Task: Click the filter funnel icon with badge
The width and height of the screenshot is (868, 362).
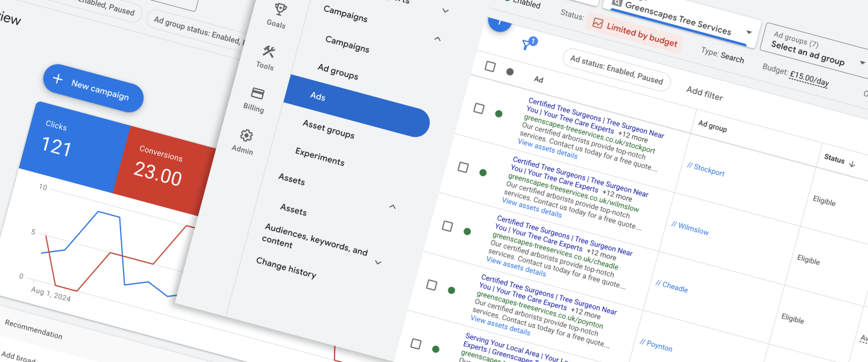Action: point(529,44)
